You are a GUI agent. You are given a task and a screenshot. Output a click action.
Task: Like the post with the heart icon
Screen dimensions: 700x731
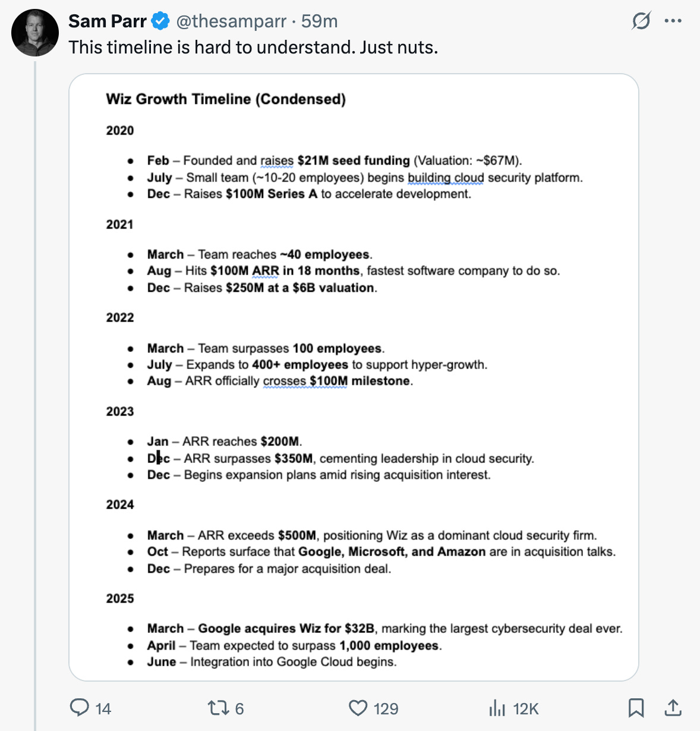click(x=358, y=708)
